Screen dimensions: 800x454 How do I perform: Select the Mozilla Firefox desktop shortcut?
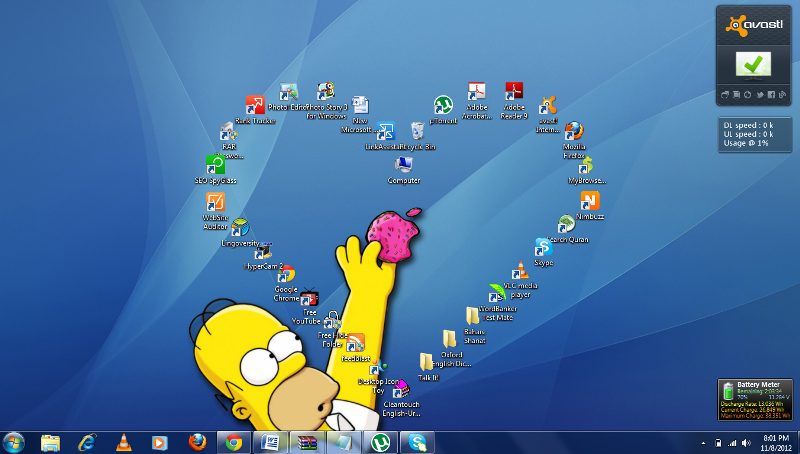pos(573,140)
